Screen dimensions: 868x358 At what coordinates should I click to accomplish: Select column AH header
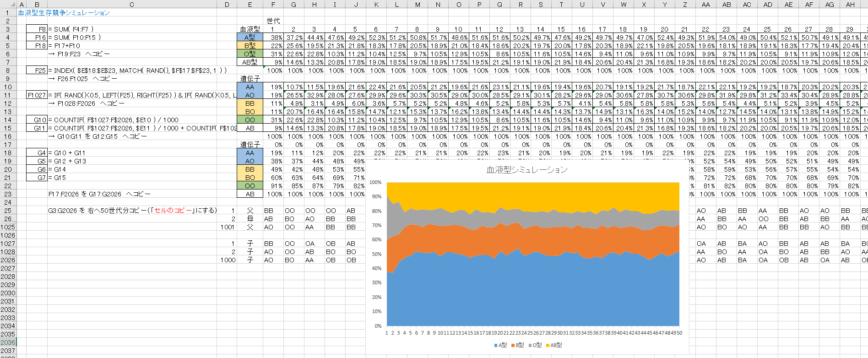pyautogui.click(x=850, y=5)
